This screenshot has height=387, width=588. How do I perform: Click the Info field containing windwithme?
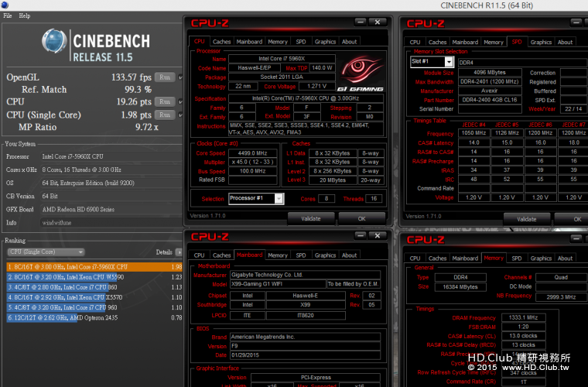tap(111, 223)
